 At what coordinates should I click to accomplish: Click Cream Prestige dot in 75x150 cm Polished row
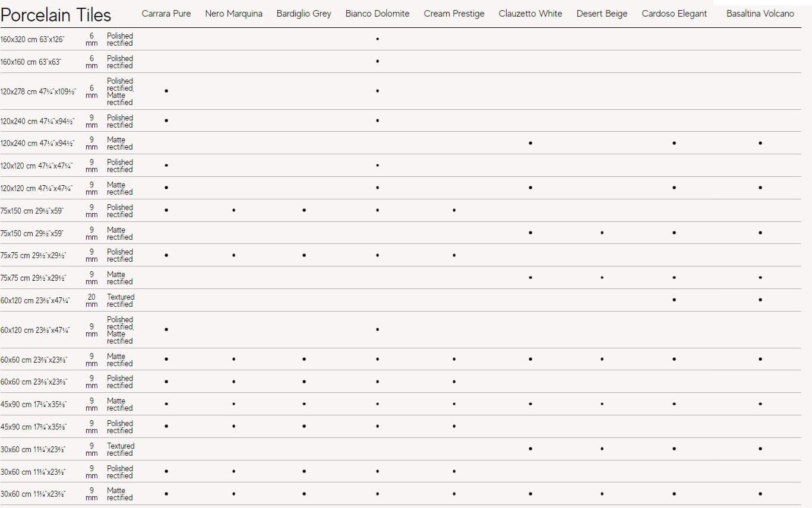(454, 210)
